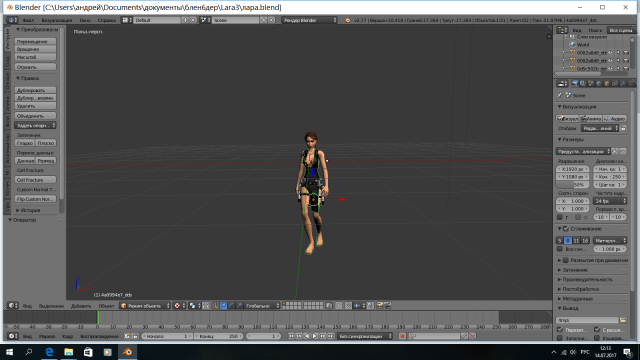Toggle visibility eye of first 0082a8d9 object

tap(610, 53)
